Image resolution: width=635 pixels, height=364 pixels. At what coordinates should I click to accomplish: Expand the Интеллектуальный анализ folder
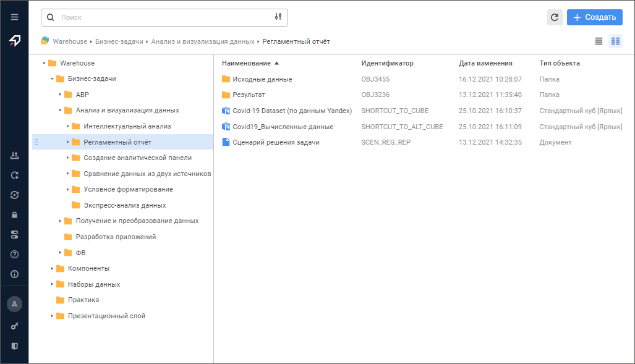[x=68, y=126]
